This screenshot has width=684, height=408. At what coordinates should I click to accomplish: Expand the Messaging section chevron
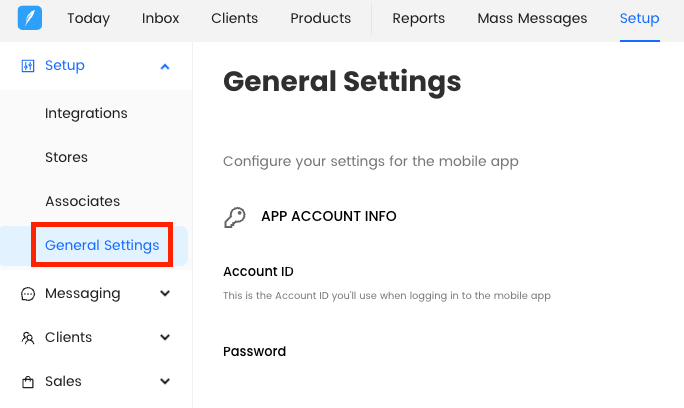(x=165, y=294)
